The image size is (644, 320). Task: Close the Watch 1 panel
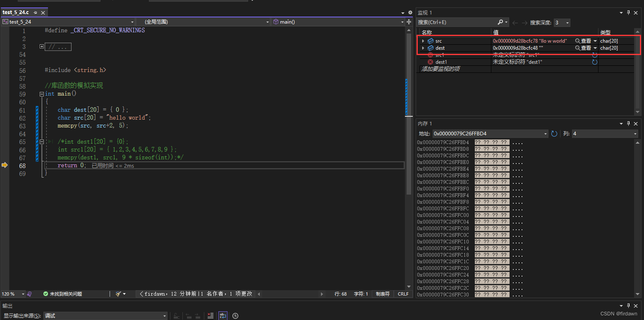click(637, 13)
